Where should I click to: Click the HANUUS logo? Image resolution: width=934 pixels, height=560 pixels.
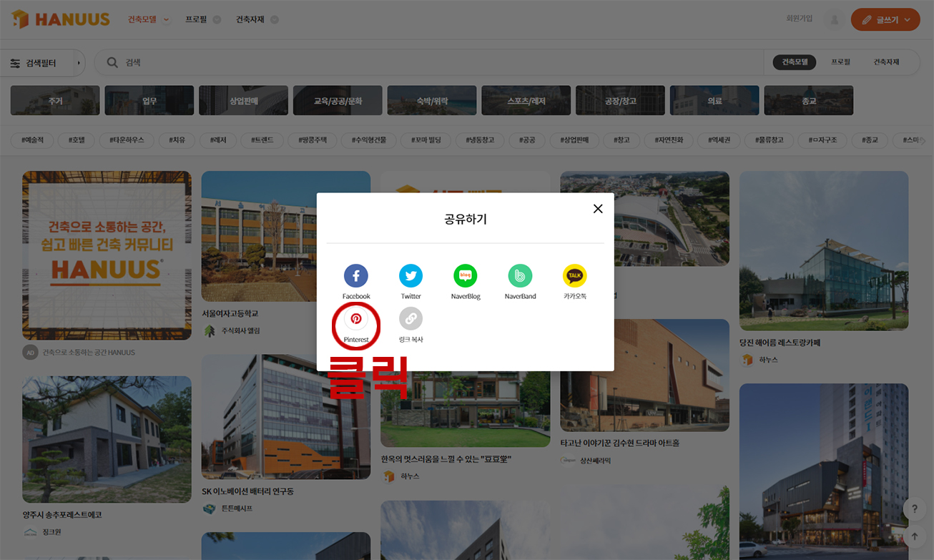[61, 19]
